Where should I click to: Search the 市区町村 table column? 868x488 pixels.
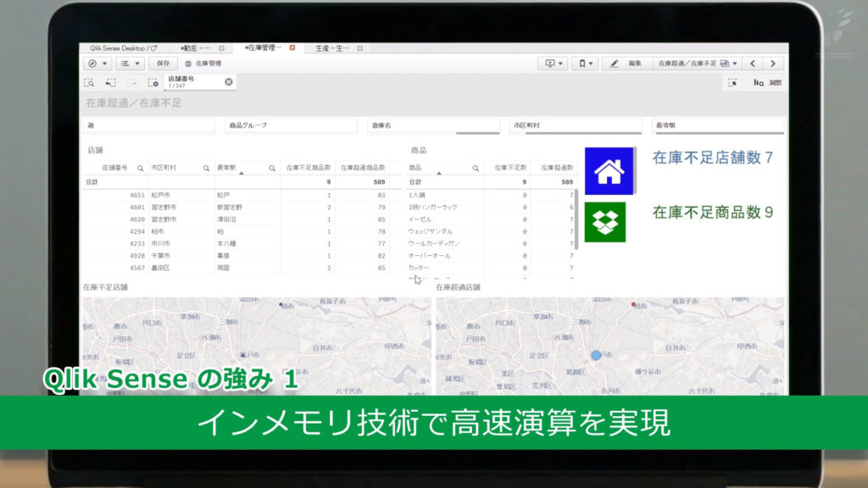[x=206, y=169]
